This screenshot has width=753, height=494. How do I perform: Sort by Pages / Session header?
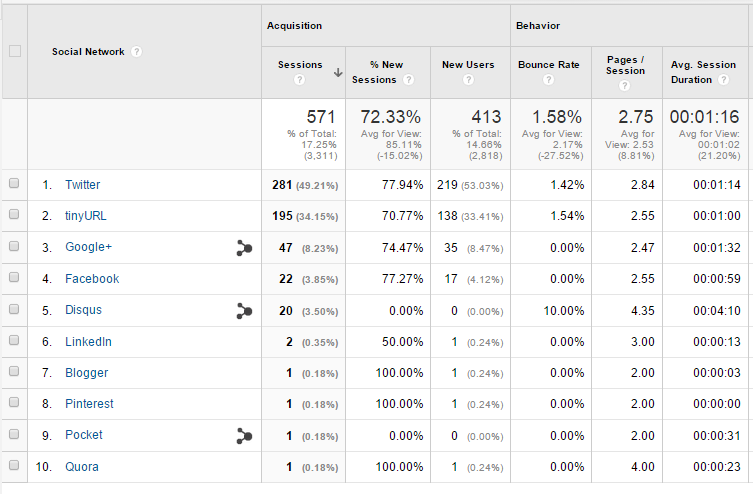[625, 65]
